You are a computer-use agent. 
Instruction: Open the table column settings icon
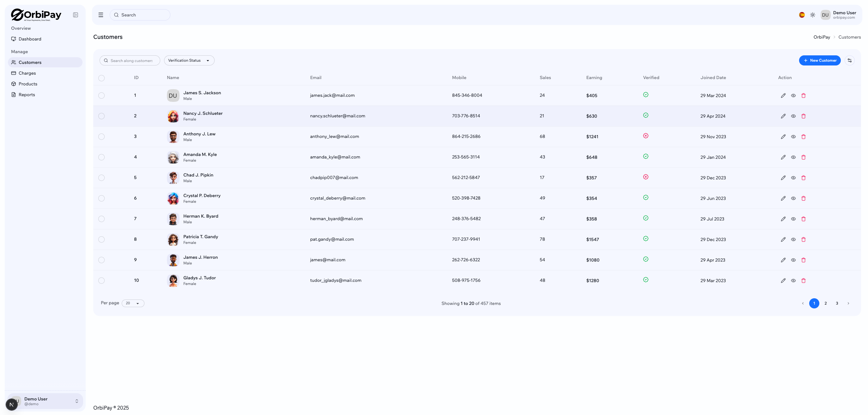[x=850, y=60]
